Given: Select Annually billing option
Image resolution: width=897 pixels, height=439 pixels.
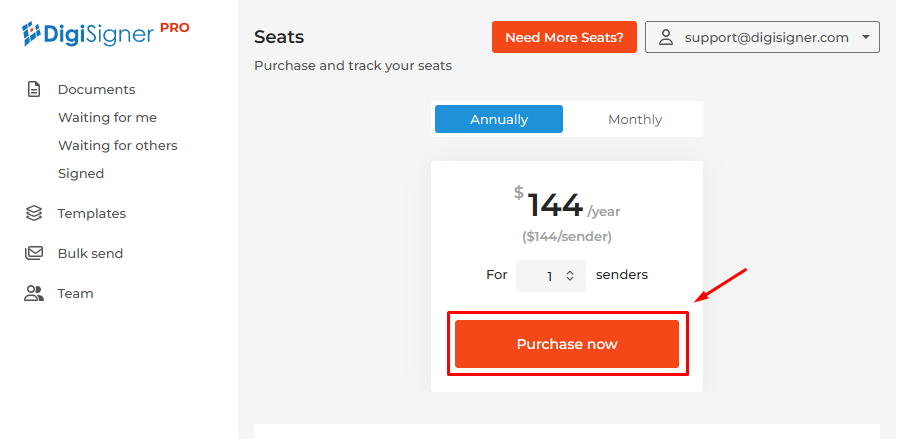Looking at the screenshot, I should pos(499,119).
